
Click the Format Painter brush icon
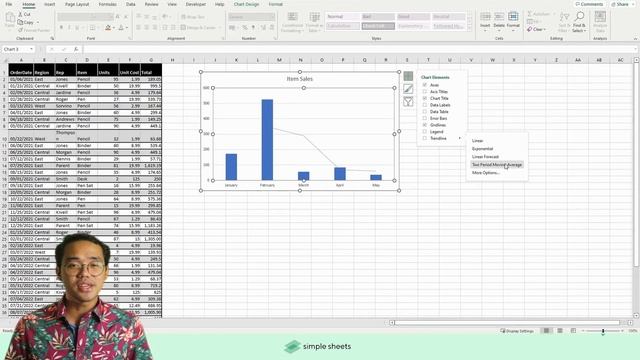(x=20, y=30)
